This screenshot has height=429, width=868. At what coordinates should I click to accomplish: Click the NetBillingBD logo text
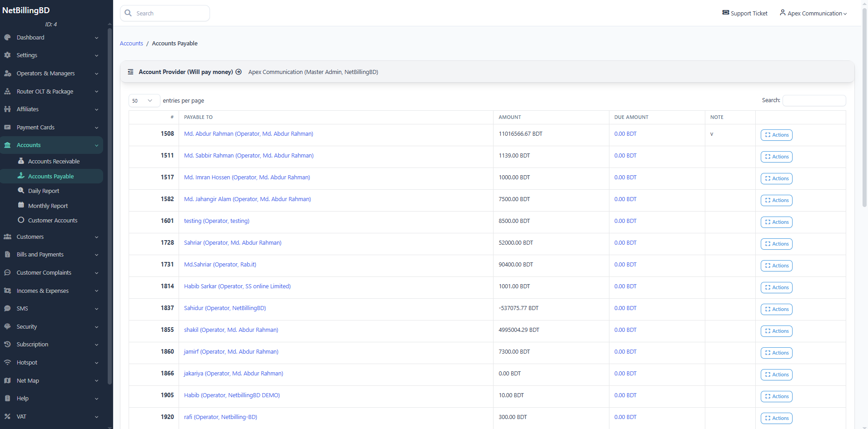click(26, 10)
